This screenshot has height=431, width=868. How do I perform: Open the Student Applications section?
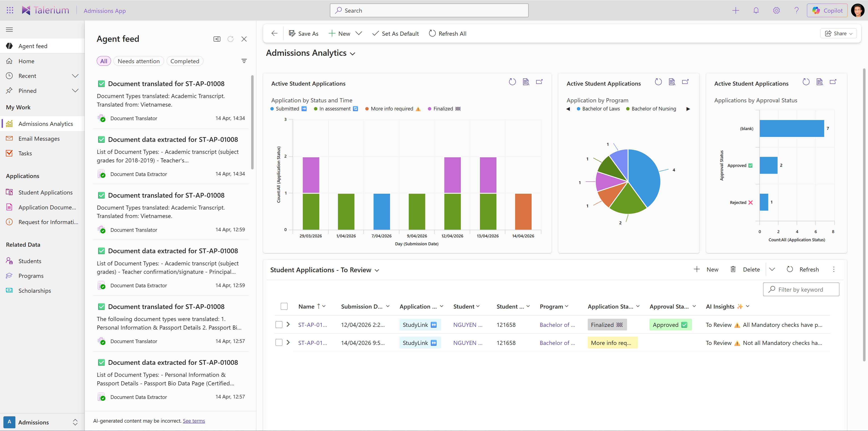click(45, 192)
